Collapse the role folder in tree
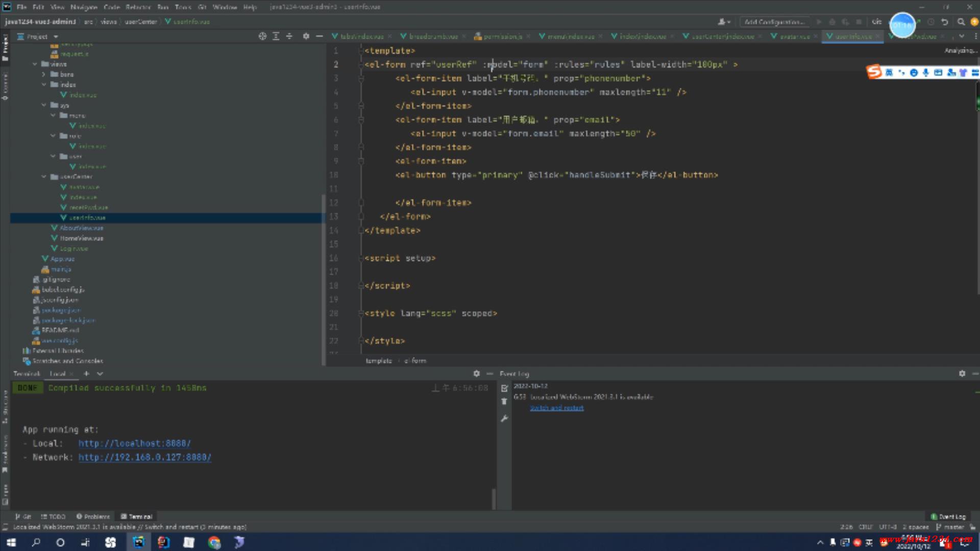The width and height of the screenshot is (980, 551). [53, 136]
